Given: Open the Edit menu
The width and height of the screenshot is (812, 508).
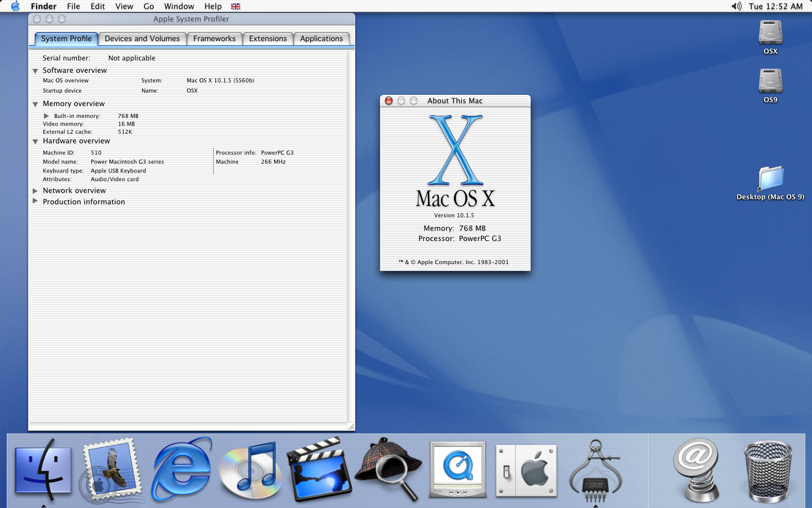Looking at the screenshot, I should [x=98, y=6].
